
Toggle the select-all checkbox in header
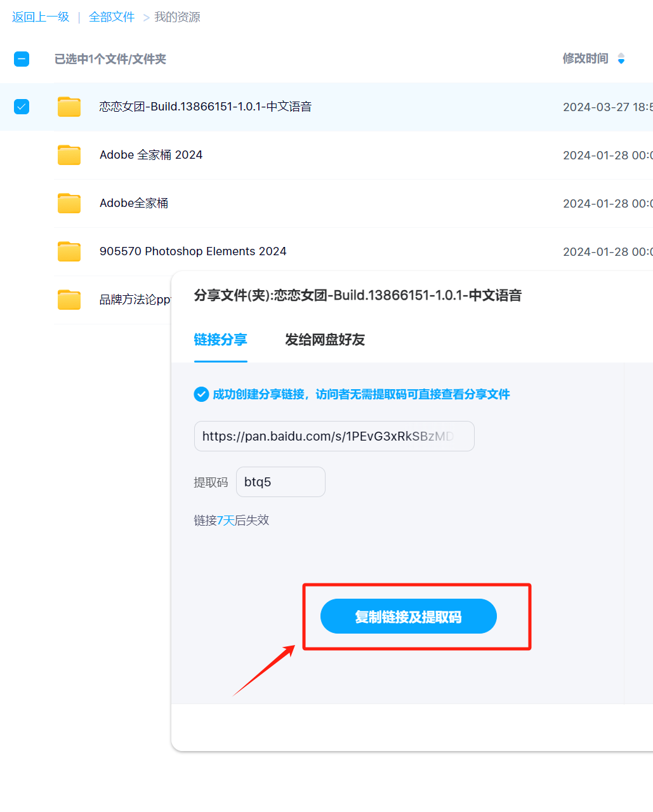(x=22, y=59)
